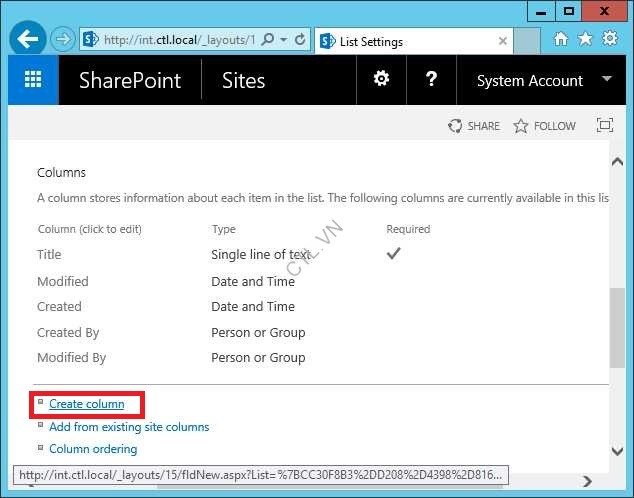This screenshot has width=634, height=498.
Task: Close the List Settings tab
Action: pos(503,42)
